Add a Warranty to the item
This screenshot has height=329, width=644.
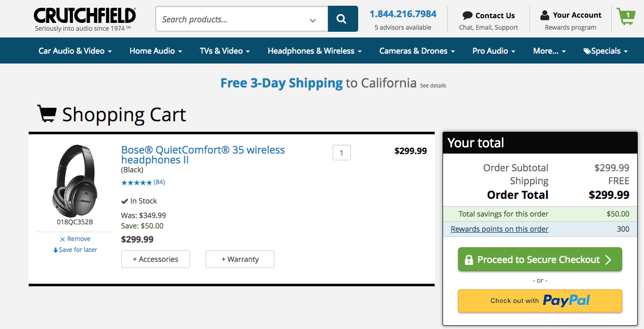pos(240,259)
